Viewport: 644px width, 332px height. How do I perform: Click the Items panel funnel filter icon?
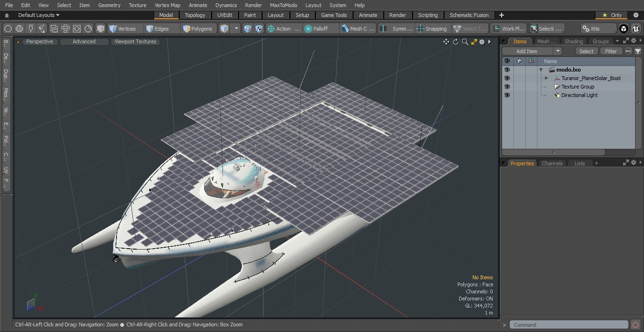click(637, 51)
